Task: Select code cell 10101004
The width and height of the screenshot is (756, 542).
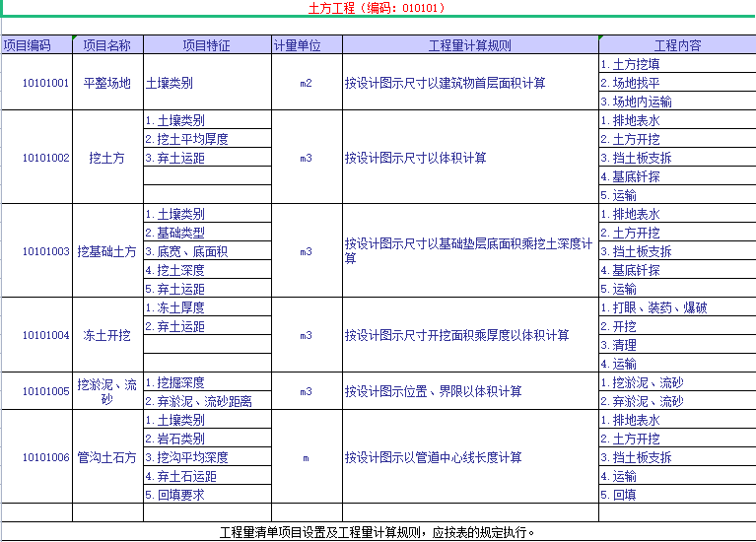Action: click(37, 335)
